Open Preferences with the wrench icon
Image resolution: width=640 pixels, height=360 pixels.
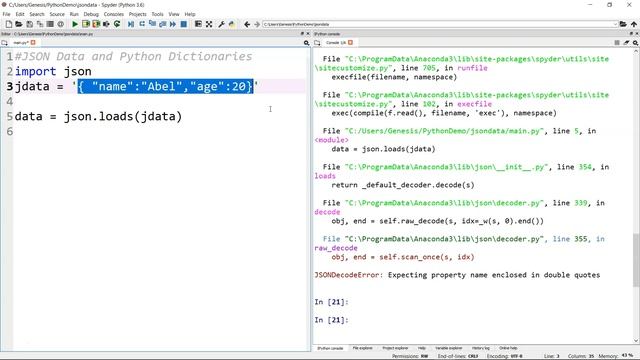click(x=221, y=24)
